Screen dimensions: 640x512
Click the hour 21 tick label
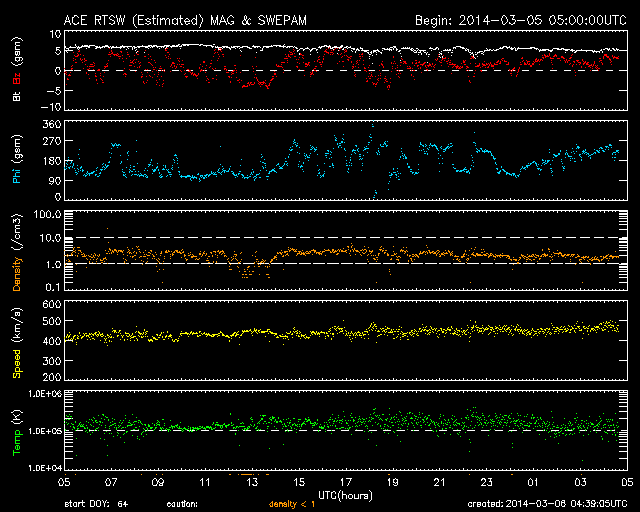coord(439,482)
